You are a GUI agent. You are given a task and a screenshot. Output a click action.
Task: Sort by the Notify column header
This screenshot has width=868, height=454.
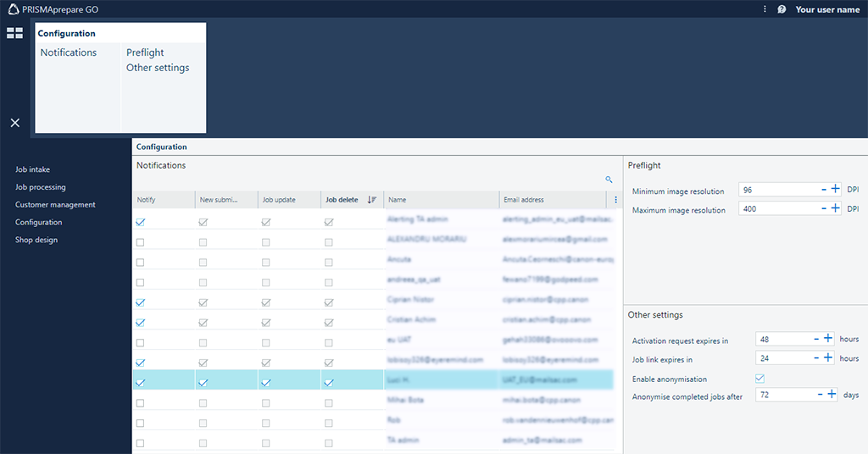tap(164, 200)
